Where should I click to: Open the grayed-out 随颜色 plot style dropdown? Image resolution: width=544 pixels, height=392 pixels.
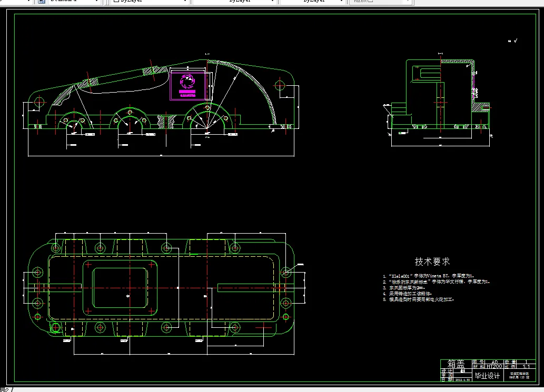pos(380,2)
